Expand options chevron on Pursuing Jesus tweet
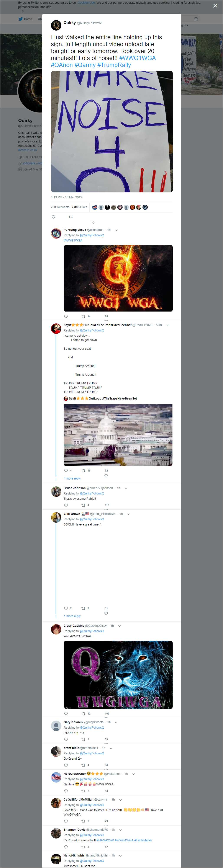This screenshot has height=868, width=223. (116, 230)
